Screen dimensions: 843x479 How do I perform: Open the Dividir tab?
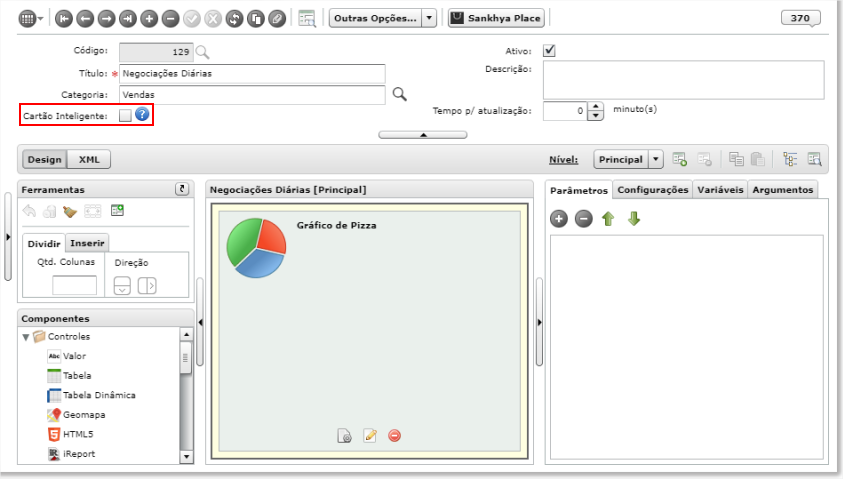pos(44,244)
